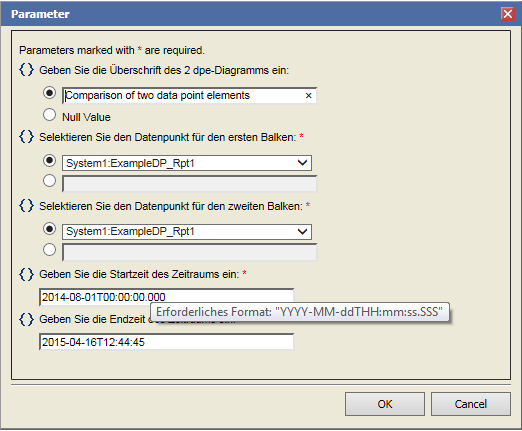Select the radio button beside first Balken dropdown
The width and height of the screenshot is (522, 431).
coord(49,161)
